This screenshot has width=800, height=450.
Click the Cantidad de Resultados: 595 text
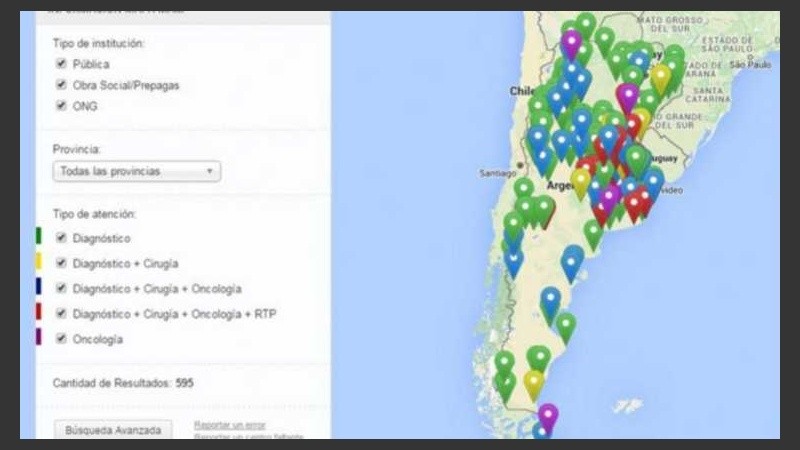[x=123, y=383]
